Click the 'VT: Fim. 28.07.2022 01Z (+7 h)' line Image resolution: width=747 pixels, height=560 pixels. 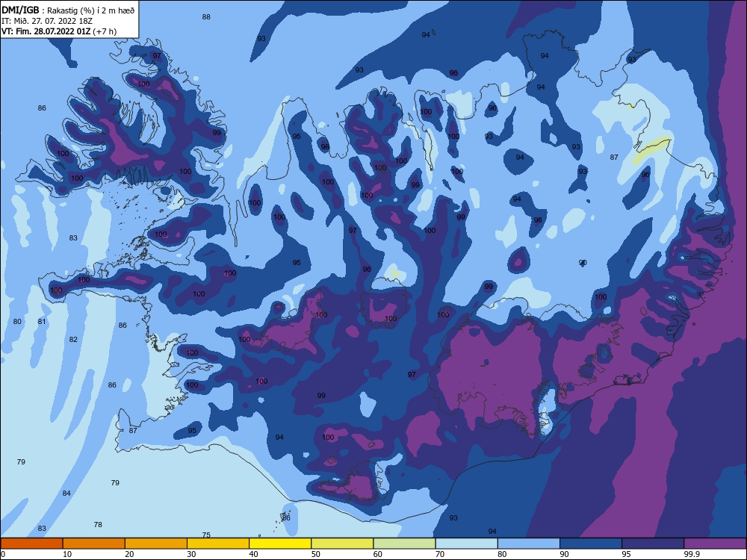(59, 31)
